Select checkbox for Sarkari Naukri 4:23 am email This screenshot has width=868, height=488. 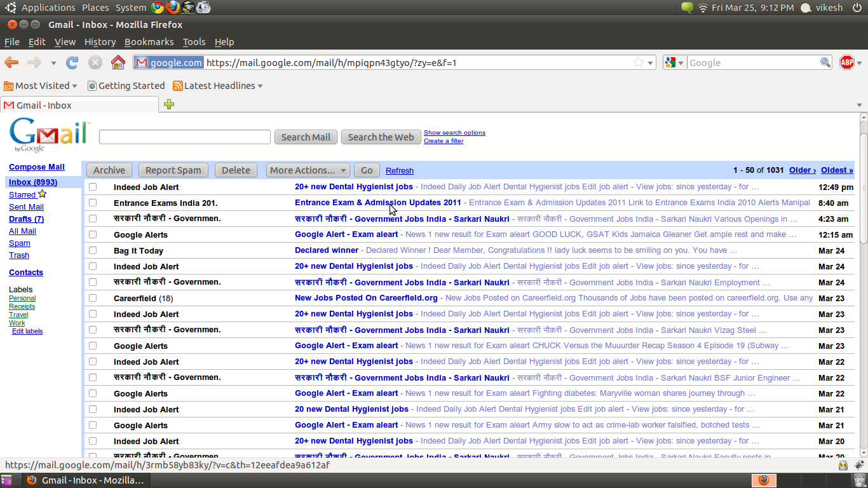(93, 219)
